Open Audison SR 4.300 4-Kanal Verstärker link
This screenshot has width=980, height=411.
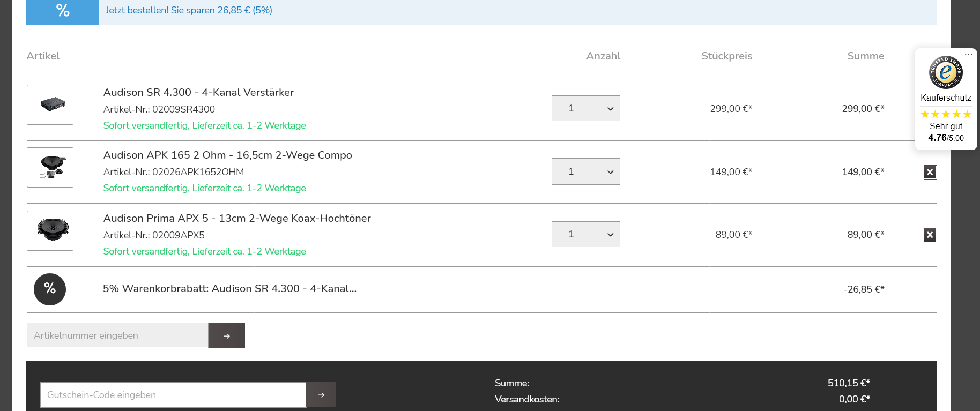coord(198,92)
